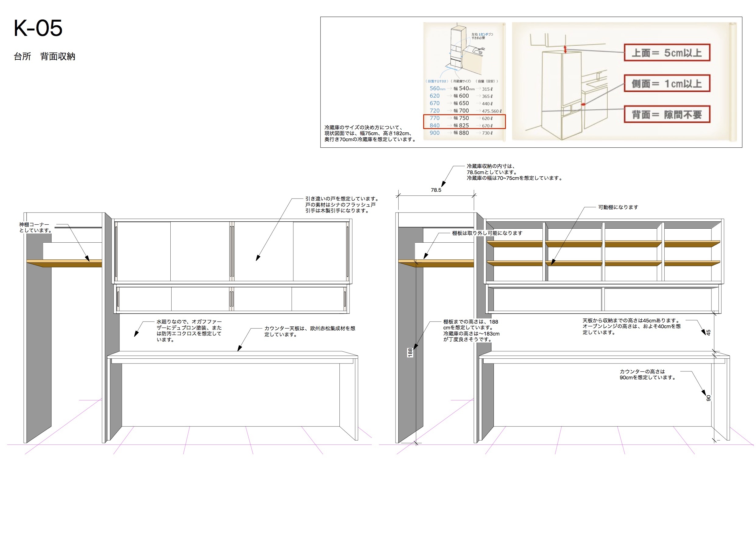756x534 pixels.
Task: Click the "神棚コーナーとしています" annotation
Action: 36,227
